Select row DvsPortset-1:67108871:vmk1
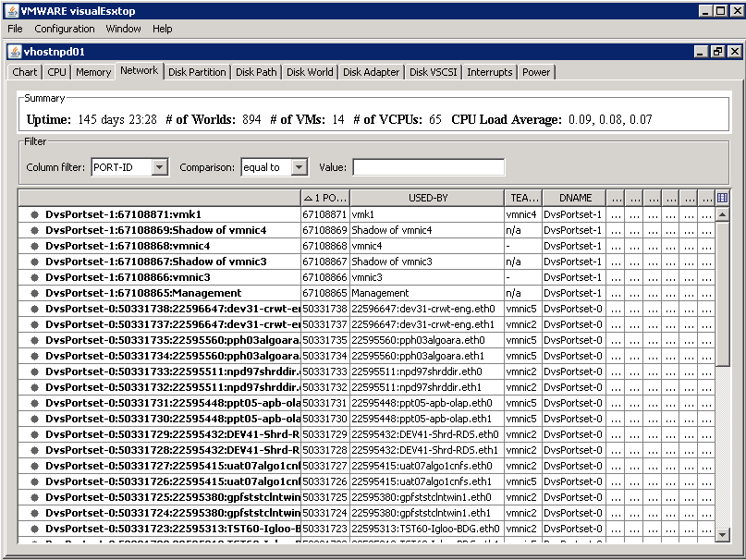 coord(367,214)
